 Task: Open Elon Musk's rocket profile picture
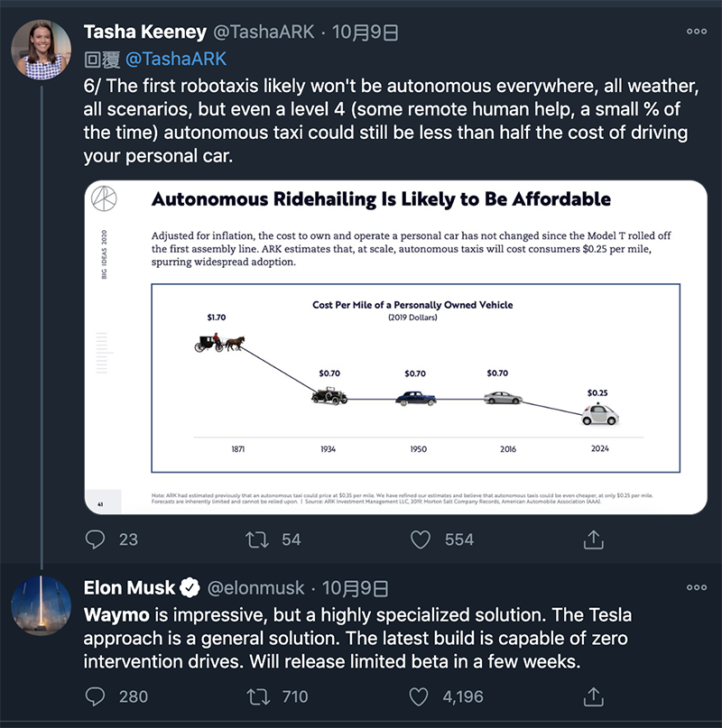tap(41, 605)
